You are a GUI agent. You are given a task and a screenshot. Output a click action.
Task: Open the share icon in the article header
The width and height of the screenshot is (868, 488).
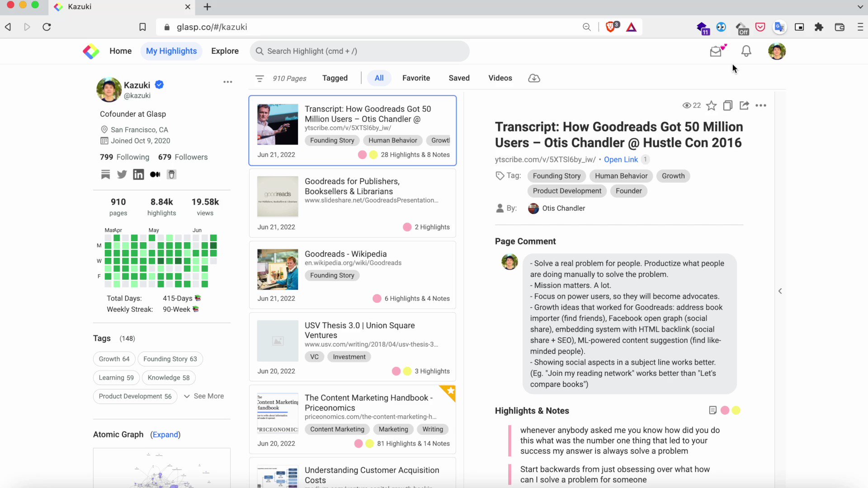[744, 106]
